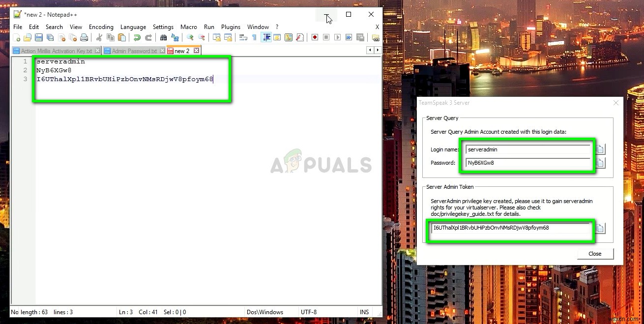The height and width of the screenshot is (324, 644).
Task: Print the current document
Action: [x=85, y=37]
